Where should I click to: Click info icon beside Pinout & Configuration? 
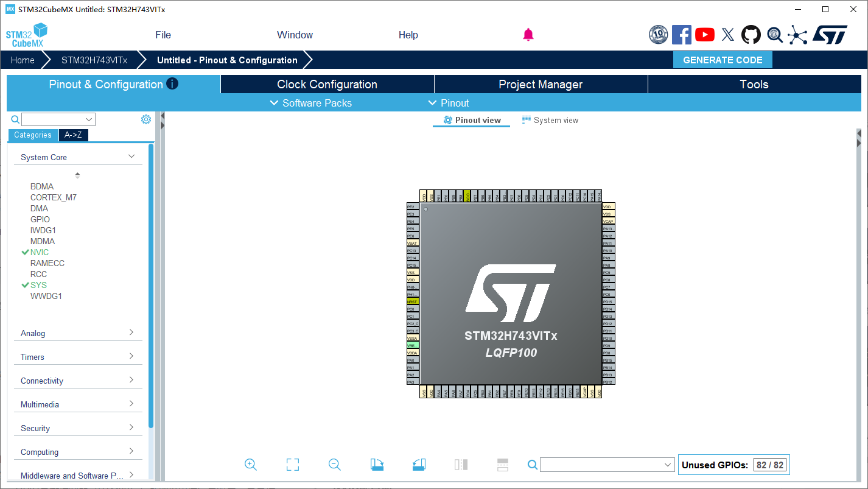coord(172,83)
